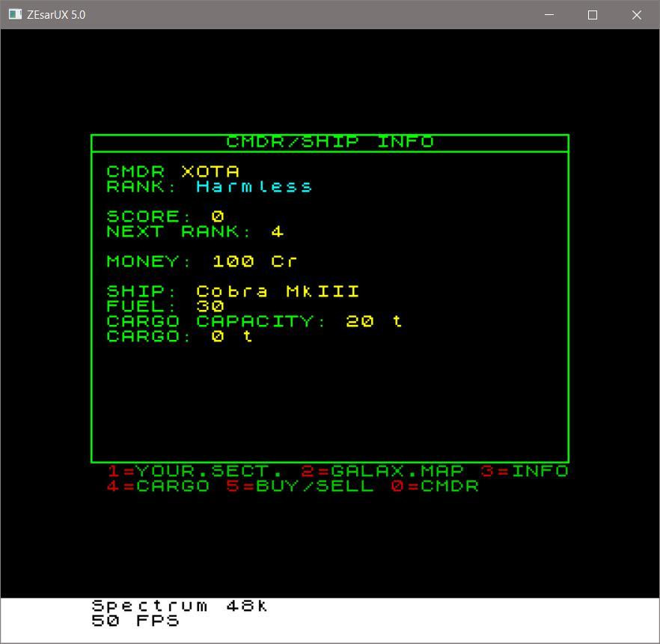
Task: Open the 4=CARGO menu option
Action: pos(158,486)
